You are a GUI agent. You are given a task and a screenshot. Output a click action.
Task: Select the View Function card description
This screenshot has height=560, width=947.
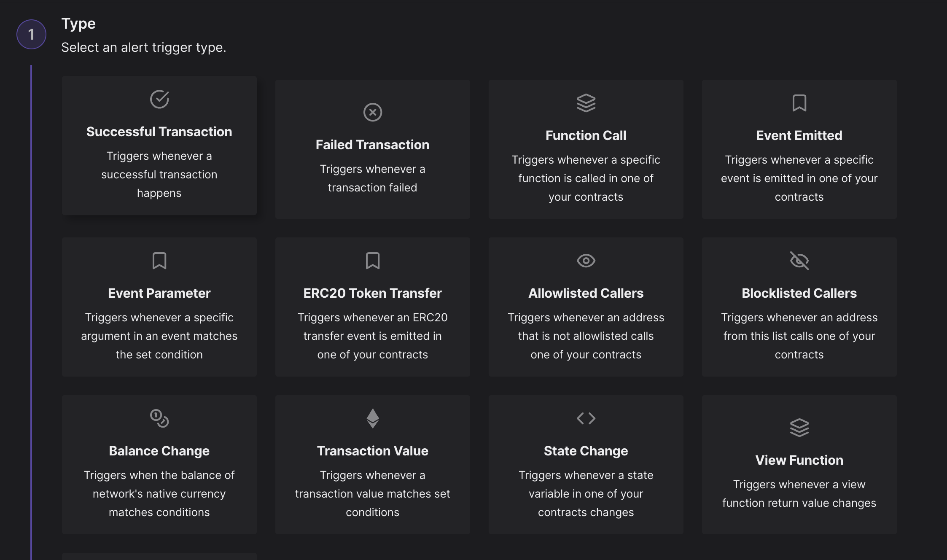tap(799, 493)
